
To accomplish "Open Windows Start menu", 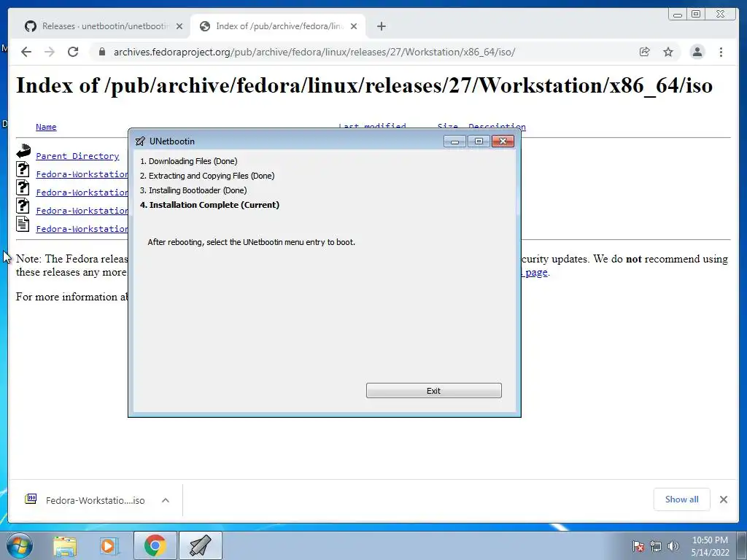I will 20,545.
